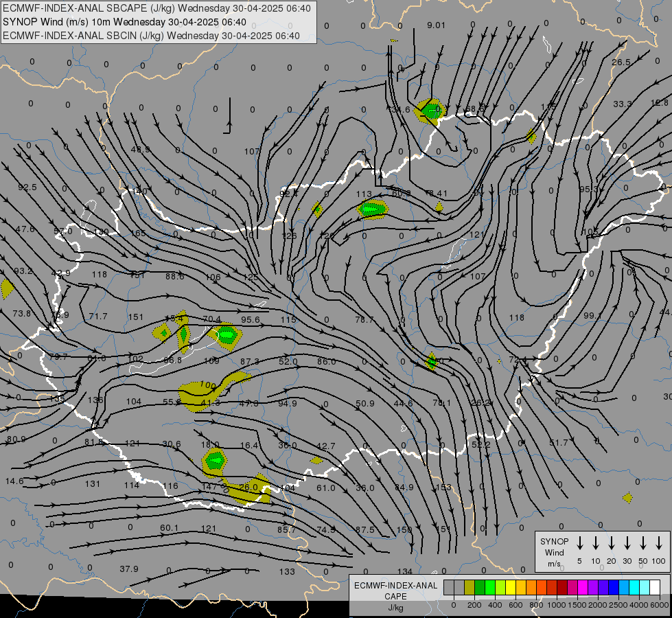
Task: Click the '88.6' map value
Action: (x=175, y=277)
